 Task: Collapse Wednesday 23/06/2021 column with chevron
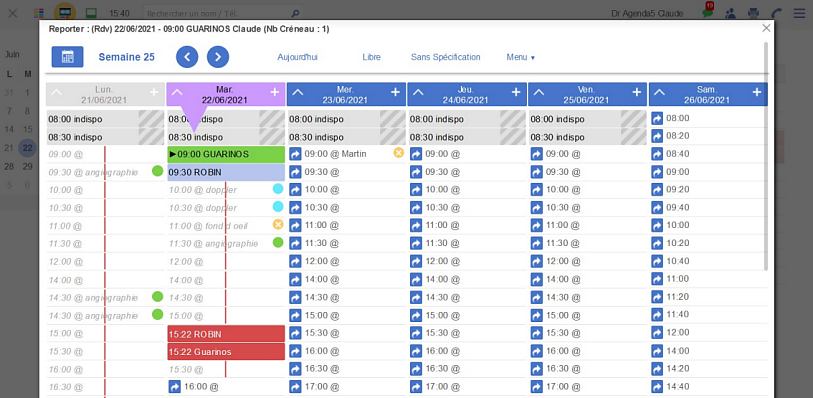297,92
